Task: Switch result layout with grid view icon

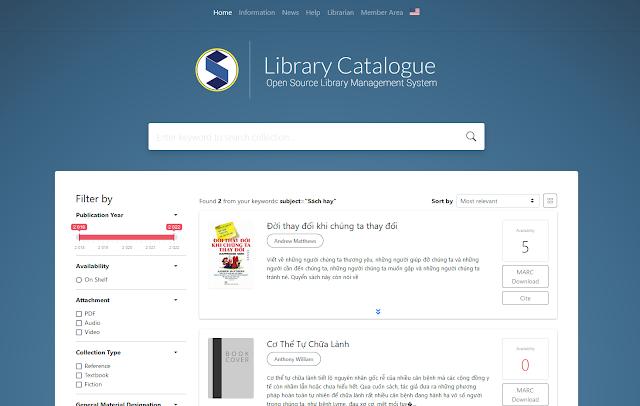Action: (x=550, y=201)
